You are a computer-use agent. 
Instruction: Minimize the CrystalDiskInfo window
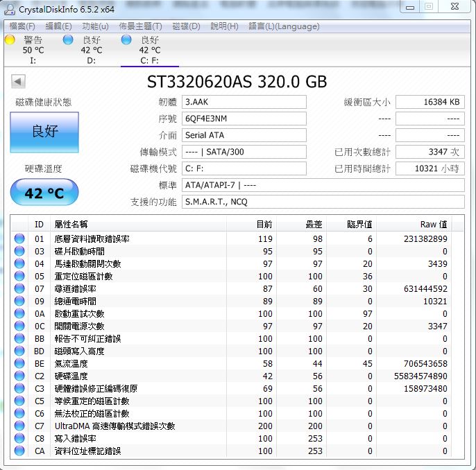pyautogui.click(x=410, y=7)
